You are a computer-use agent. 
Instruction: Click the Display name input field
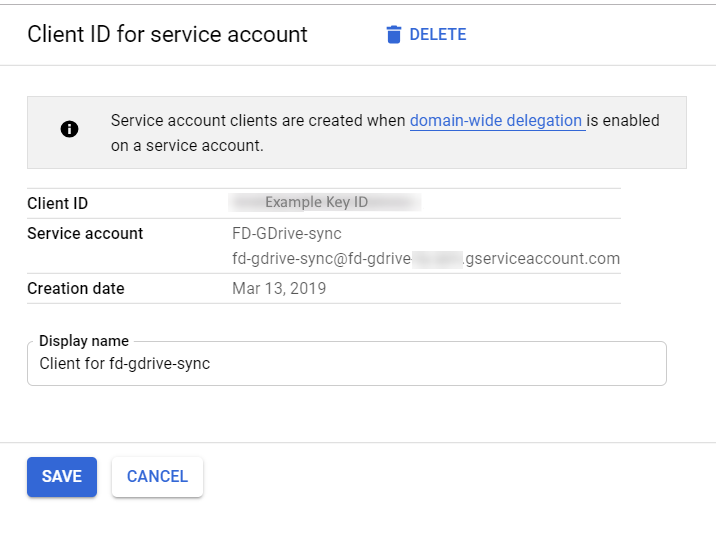[346, 365]
